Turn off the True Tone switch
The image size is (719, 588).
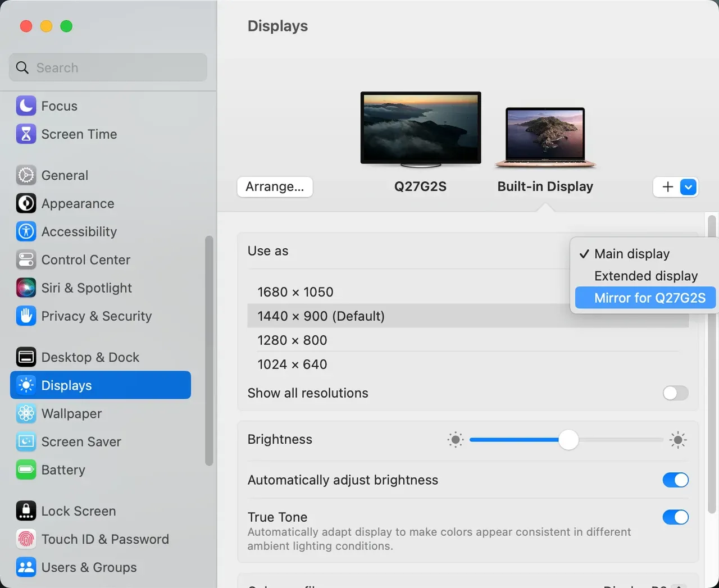point(675,517)
